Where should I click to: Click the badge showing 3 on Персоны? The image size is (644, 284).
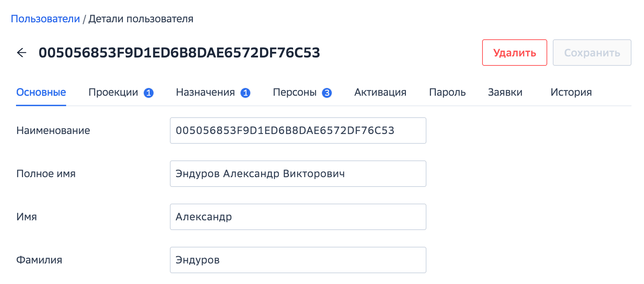click(x=327, y=93)
